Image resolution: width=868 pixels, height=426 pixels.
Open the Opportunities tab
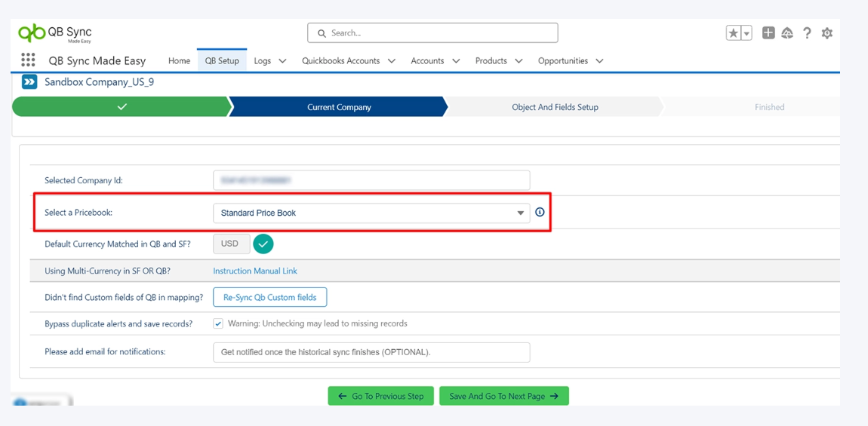563,61
